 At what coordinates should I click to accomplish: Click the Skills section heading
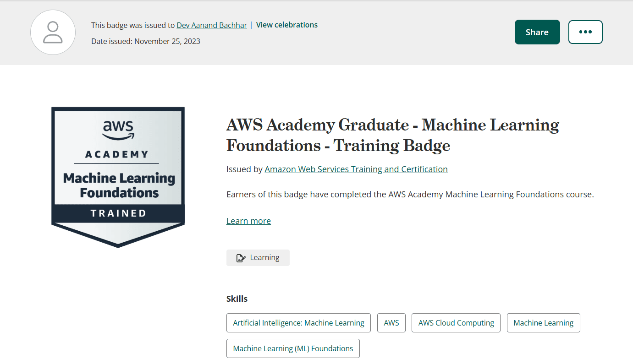237,299
